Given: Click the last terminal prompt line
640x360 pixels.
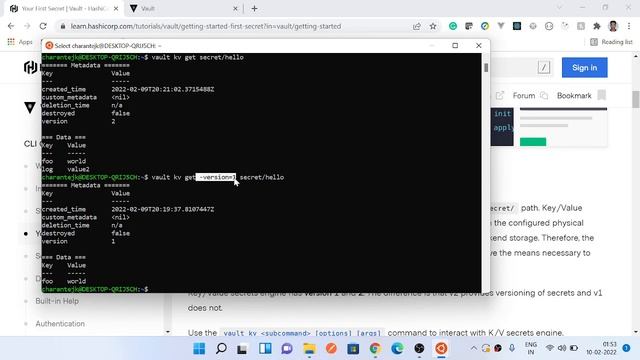Looking at the screenshot, I should 95,289.
